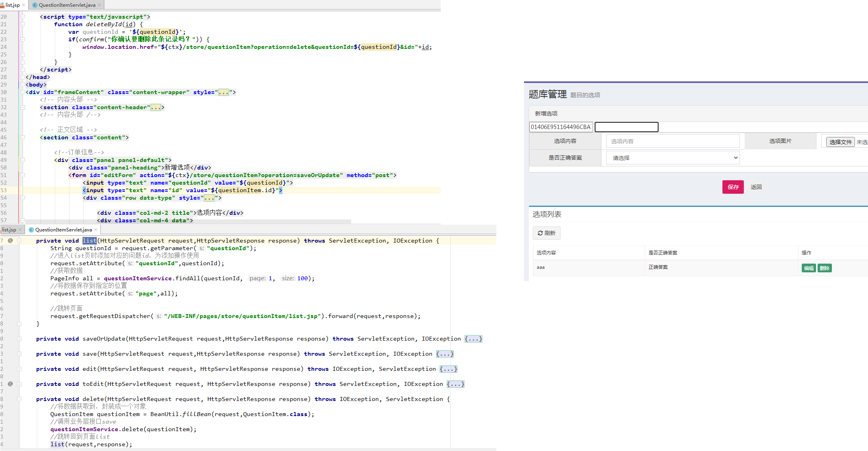
Task: Click the 新增选项 panel heading on web page
Action: [x=546, y=114]
